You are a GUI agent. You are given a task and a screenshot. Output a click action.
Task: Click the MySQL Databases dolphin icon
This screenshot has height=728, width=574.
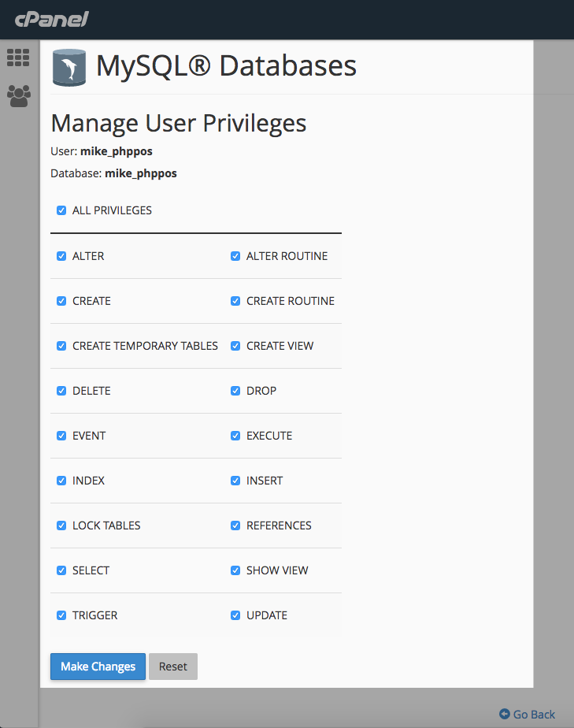(69, 67)
